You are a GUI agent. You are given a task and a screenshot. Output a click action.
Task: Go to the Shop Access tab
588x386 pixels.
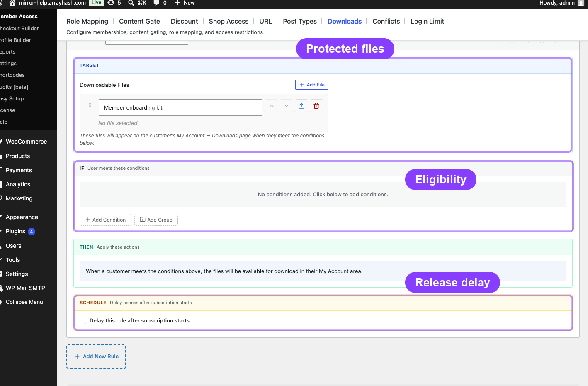(x=228, y=21)
